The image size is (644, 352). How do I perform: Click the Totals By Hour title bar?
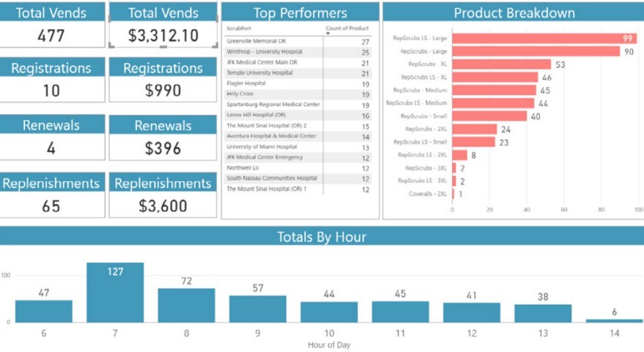point(322,236)
